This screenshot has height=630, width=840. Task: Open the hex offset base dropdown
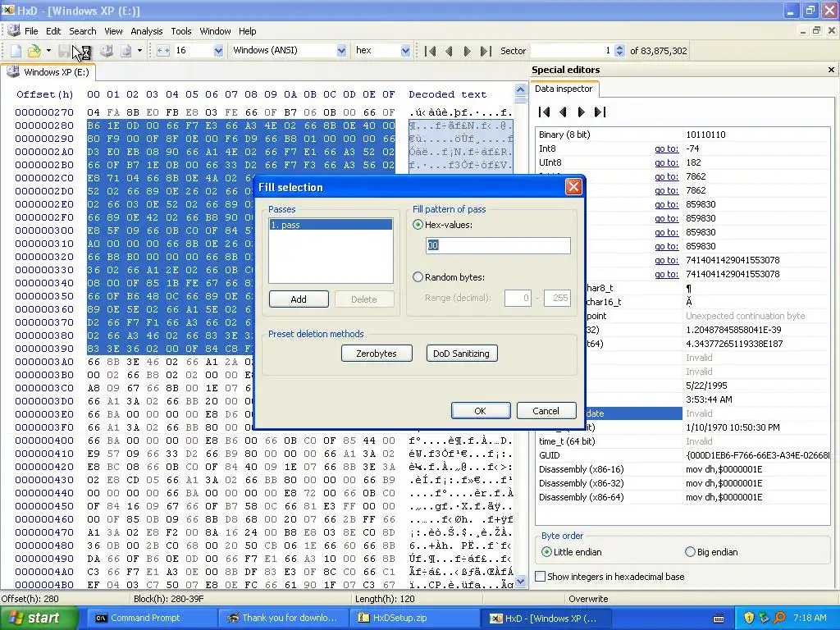pyautogui.click(x=405, y=50)
